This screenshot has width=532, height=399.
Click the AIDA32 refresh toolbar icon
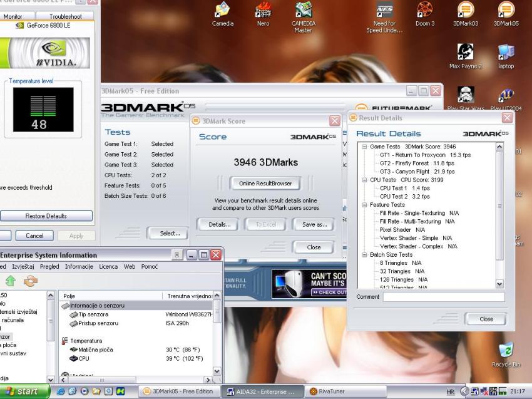coord(31,281)
